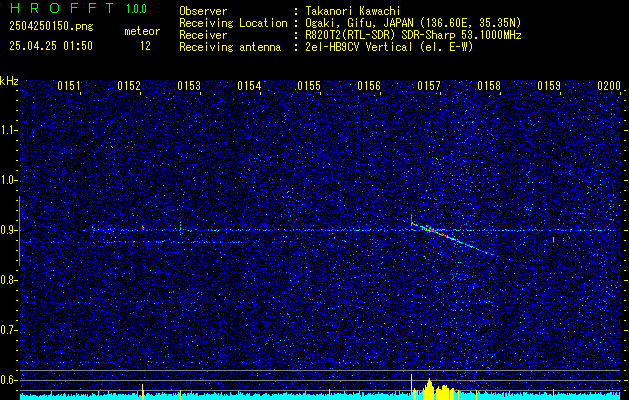Click the yellow signal burst in the level graph
Image resolution: width=629 pixels, height=400 pixels.
(436, 389)
